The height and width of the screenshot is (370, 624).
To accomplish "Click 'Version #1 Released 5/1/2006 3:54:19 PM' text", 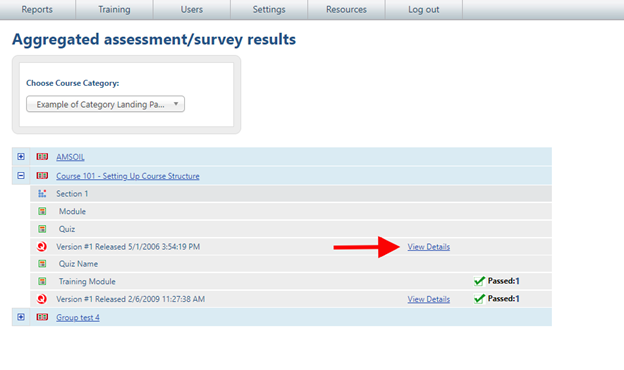I will [x=128, y=247].
